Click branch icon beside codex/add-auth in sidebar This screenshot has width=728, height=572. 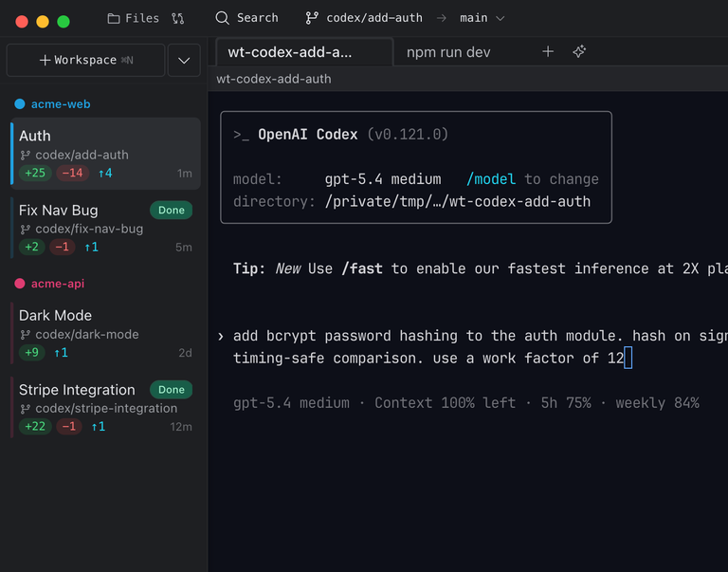[x=25, y=156]
